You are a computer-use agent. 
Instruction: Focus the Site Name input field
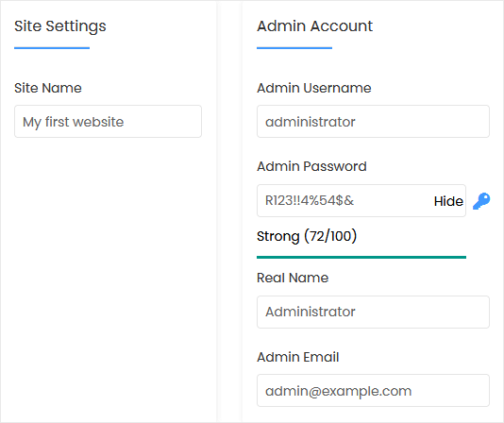pos(108,121)
